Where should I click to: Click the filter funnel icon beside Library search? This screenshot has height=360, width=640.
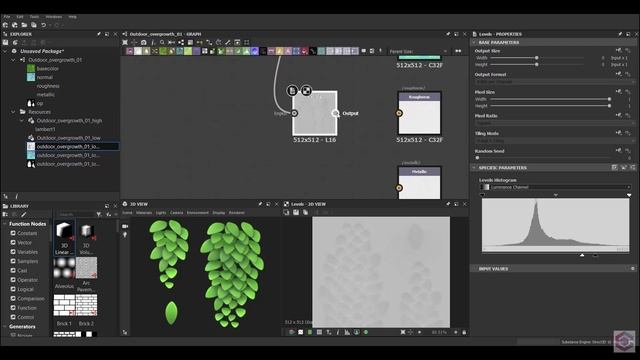click(99, 214)
